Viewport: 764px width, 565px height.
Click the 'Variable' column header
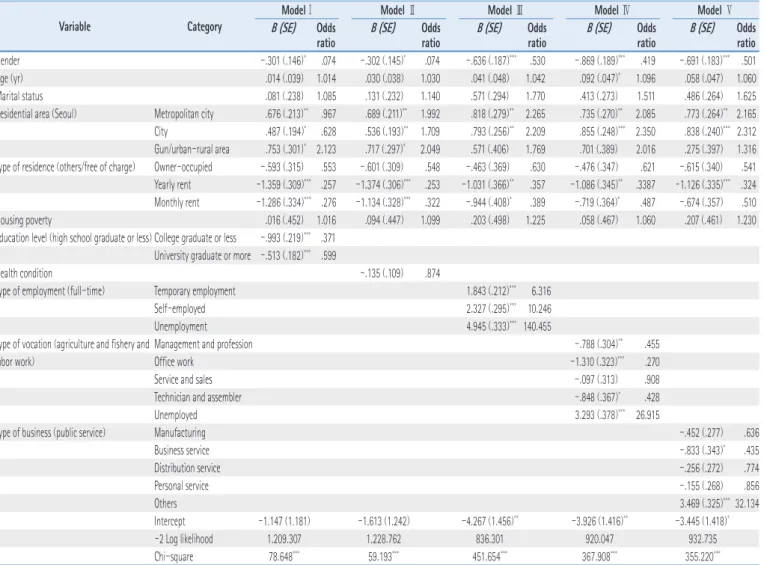coord(75,27)
